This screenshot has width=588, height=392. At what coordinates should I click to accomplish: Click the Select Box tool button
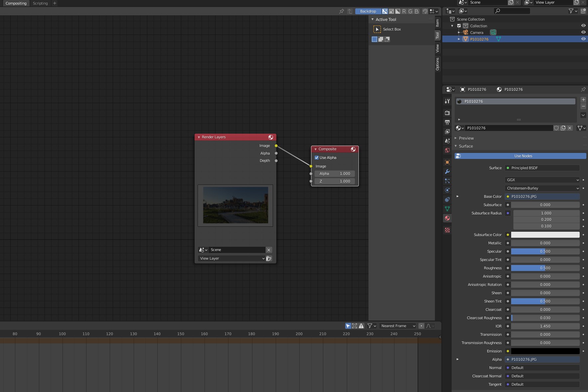tap(377, 29)
